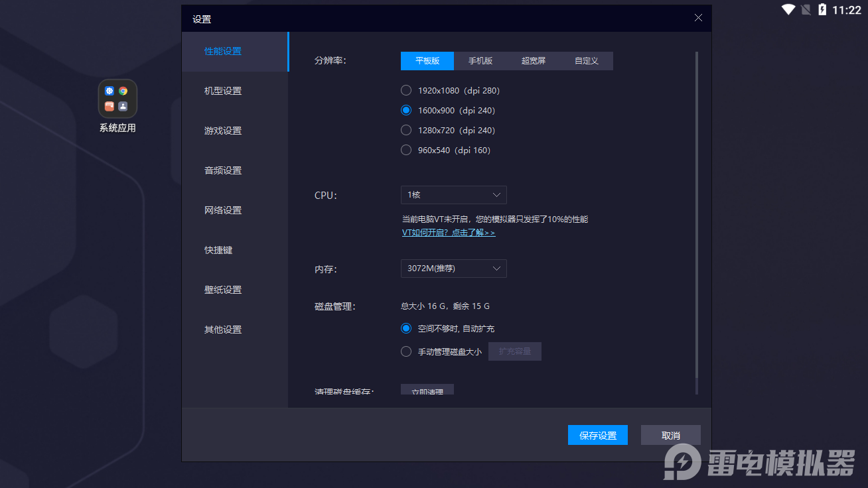Select the 1920x1080 (dpi 280) resolution

point(406,91)
